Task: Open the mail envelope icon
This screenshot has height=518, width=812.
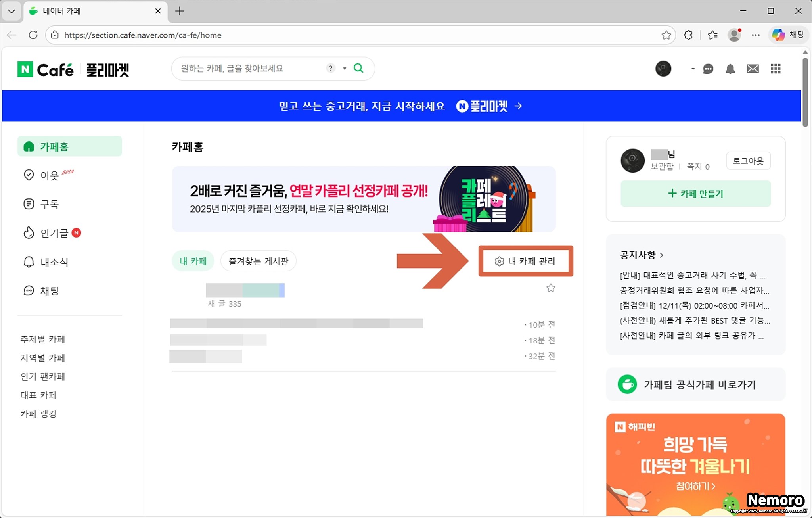Action: (753, 69)
